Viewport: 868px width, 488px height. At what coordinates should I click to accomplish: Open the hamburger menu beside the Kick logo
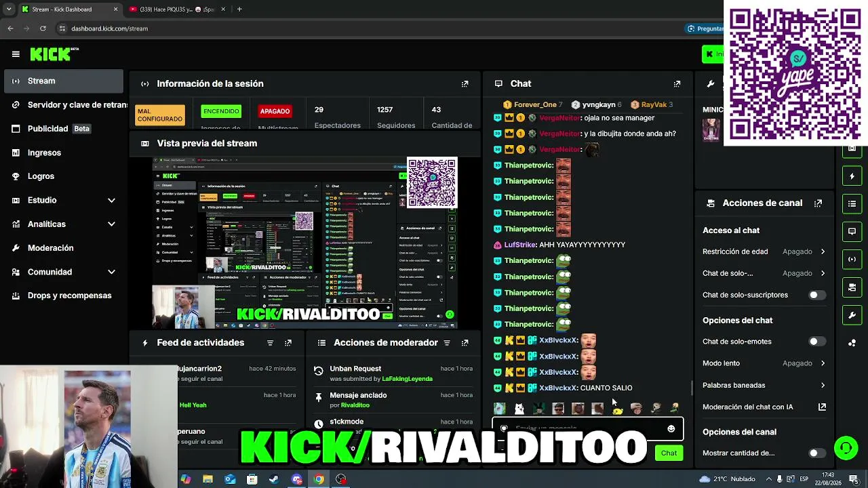pos(16,54)
